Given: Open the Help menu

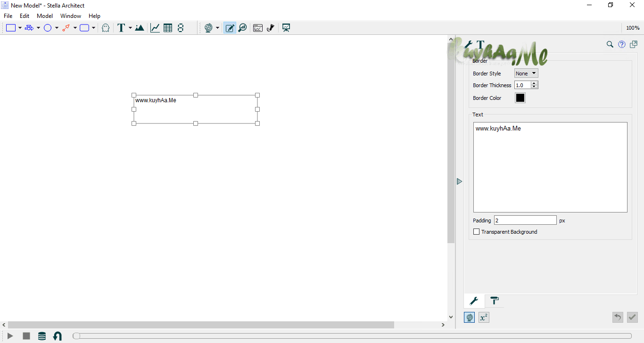Looking at the screenshot, I should tap(95, 16).
